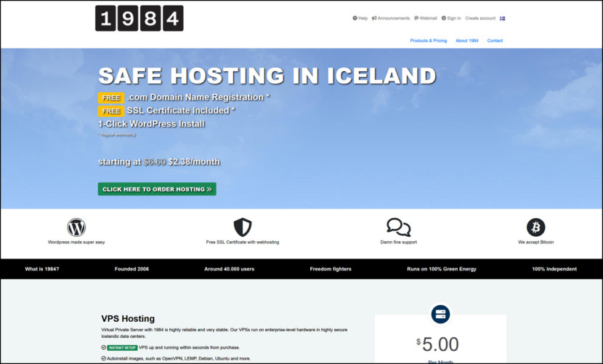
Task: Click Sign in
Action: tap(450, 18)
